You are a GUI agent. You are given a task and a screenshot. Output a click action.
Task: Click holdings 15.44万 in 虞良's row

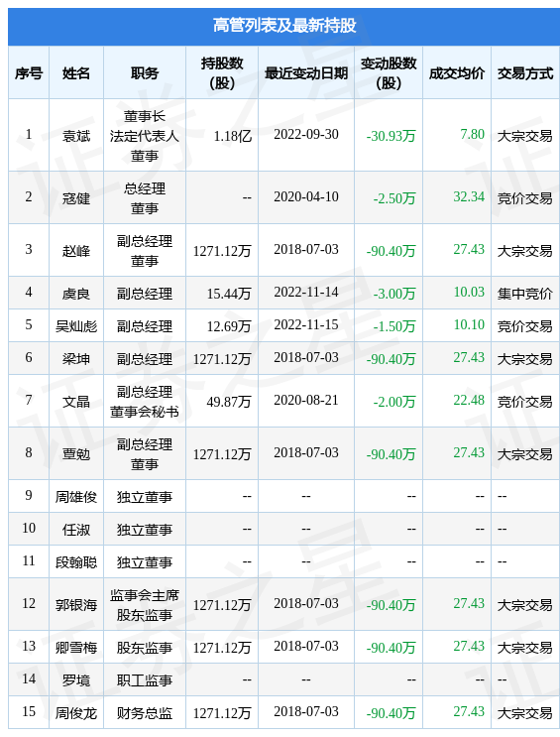pyautogui.click(x=229, y=294)
